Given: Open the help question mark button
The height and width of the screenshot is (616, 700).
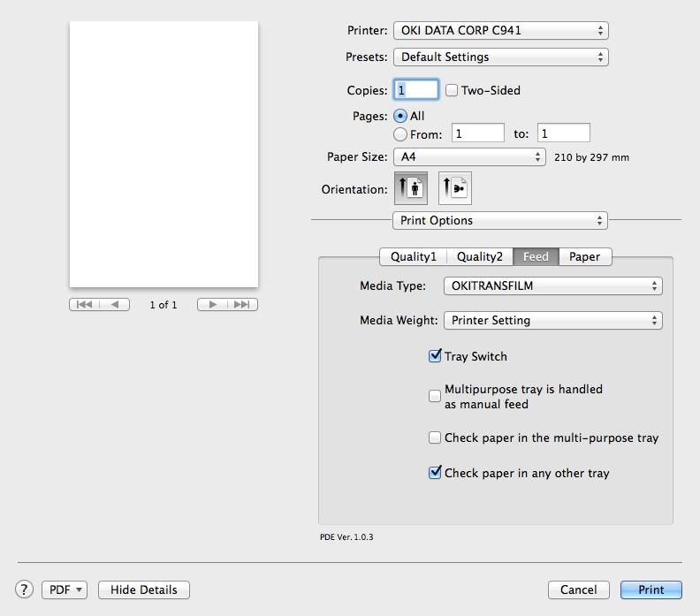Looking at the screenshot, I should [x=24, y=589].
